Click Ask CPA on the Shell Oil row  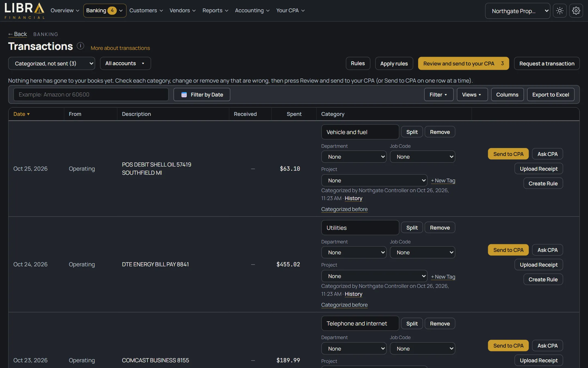547,154
